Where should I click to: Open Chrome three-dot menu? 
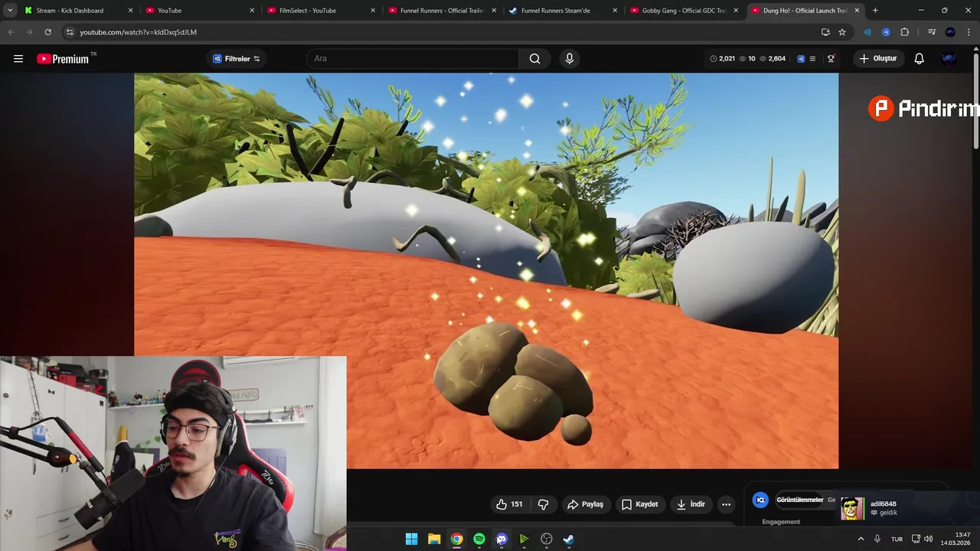(969, 32)
